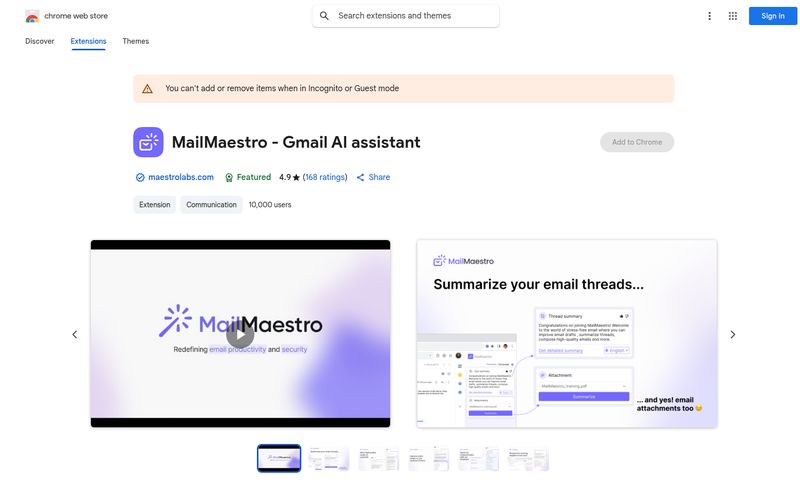Screen dimensions: 800x496
Task: Click the rating star icon
Action: coord(296,178)
